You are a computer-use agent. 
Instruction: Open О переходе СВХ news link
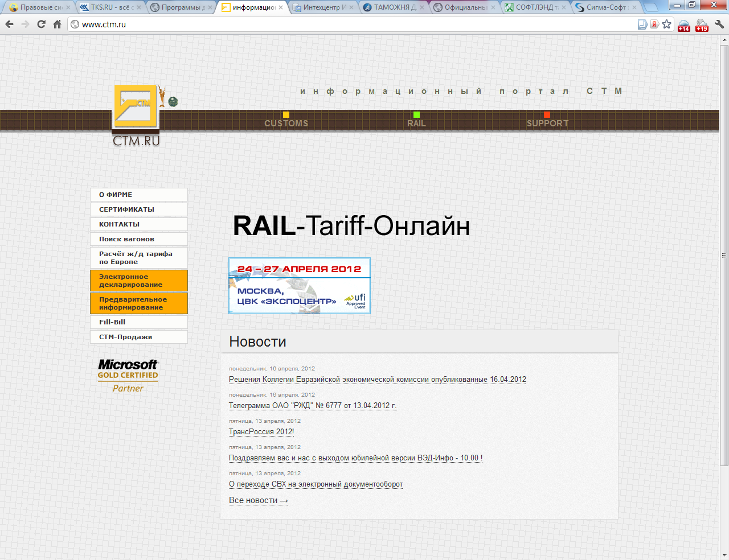[x=316, y=484]
